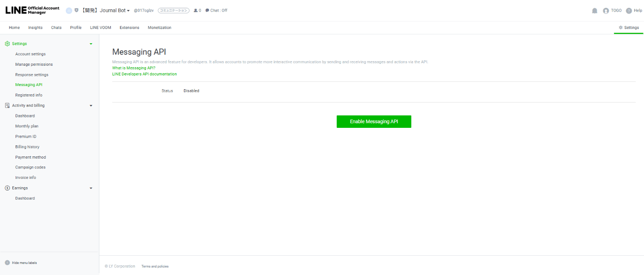Open Dashboard under Earnings
644x275 pixels.
tap(25, 198)
